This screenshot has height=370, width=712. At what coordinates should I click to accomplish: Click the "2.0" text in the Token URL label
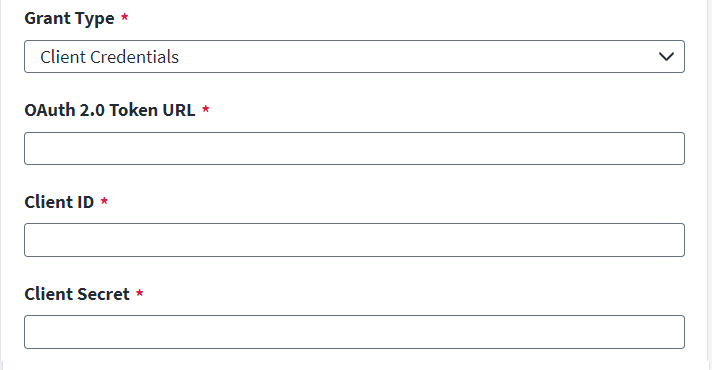tap(92, 110)
